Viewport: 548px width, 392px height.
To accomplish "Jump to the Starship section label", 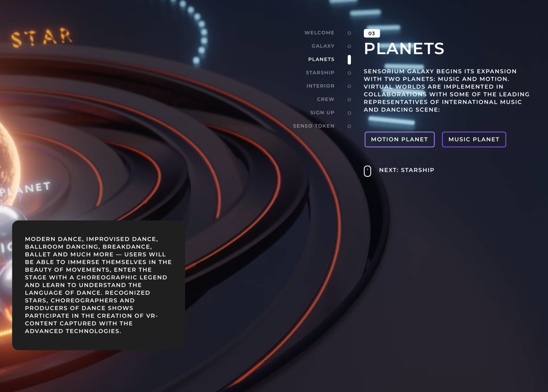I will point(320,73).
